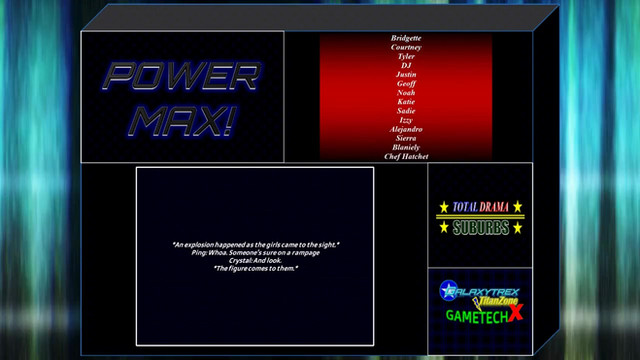640x360 pixels.
Task: Select Courtney in the cast list
Action: click(406, 47)
